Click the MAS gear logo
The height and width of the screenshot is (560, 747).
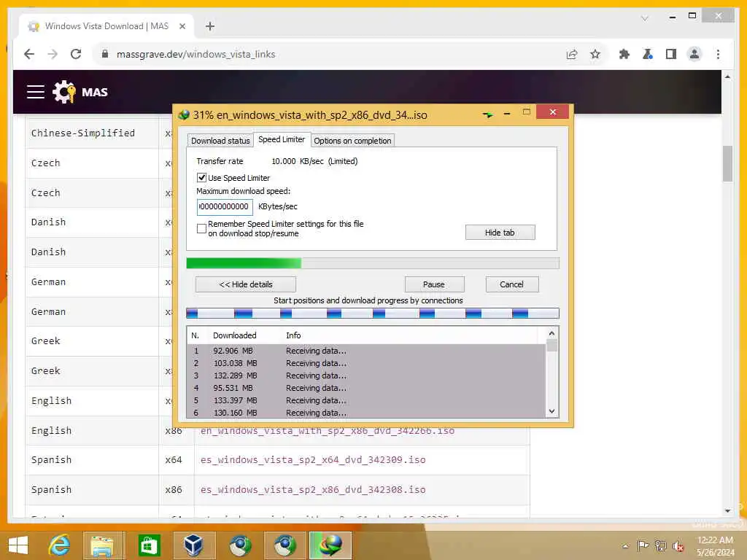(x=64, y=92)
